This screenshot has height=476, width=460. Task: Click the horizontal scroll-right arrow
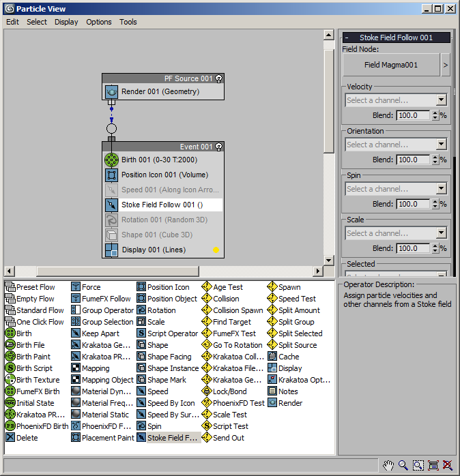pos(318,271)
